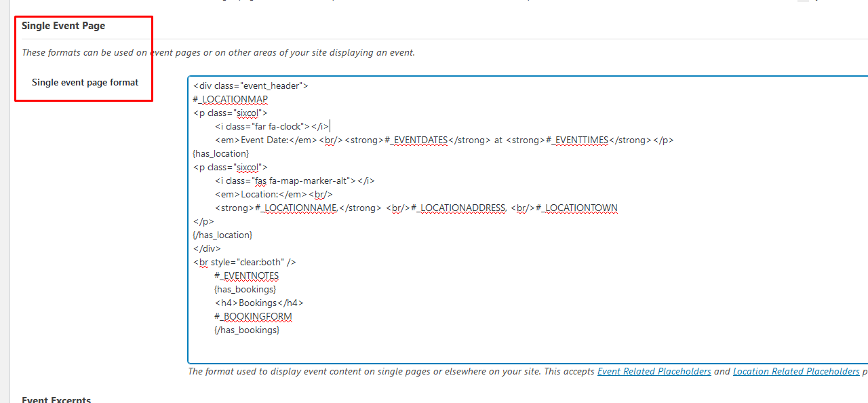Click the #_LOCATIONMAP placeholder in the editor
This screenshot has width=868, height=403.
231,100
